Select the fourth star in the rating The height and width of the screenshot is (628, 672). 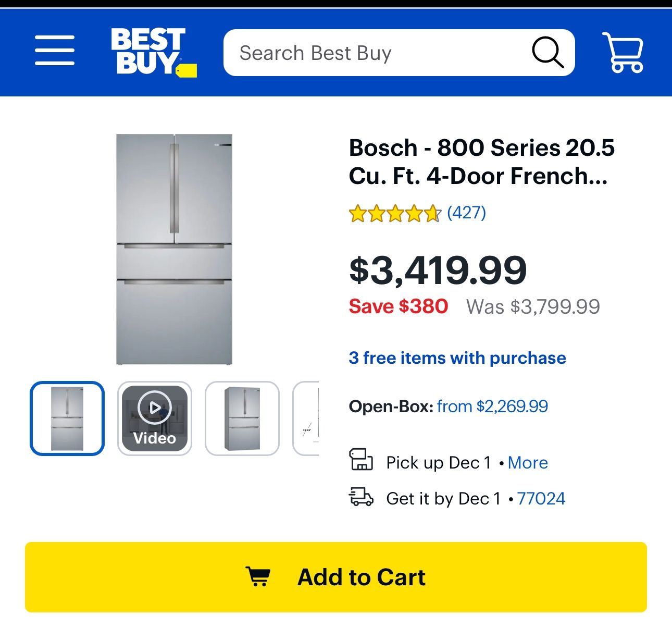(x=414, y=213)
